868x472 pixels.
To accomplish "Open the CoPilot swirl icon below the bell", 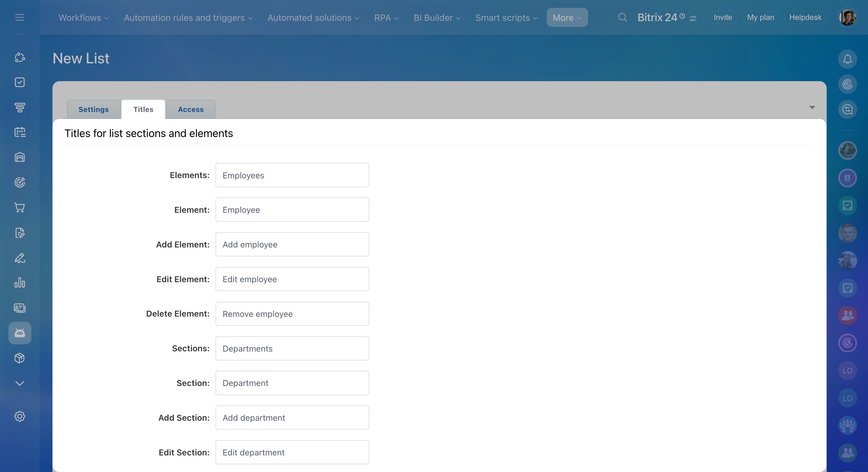I will point(847,84).
